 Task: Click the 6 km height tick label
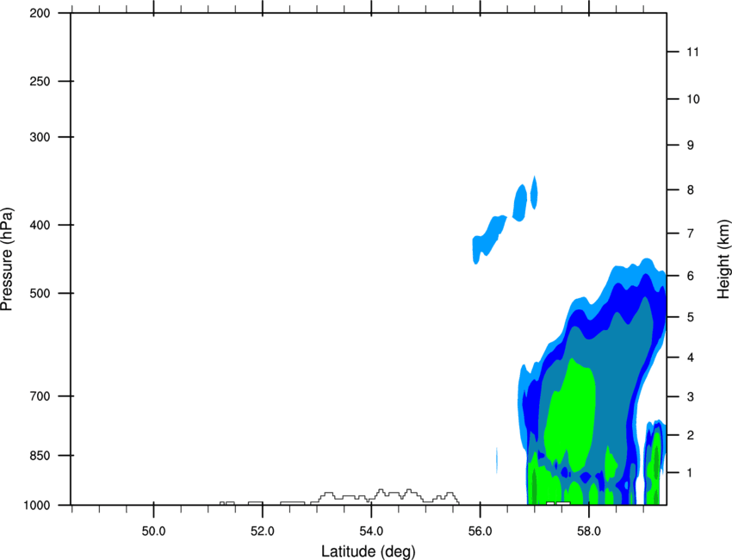[691, 276]
